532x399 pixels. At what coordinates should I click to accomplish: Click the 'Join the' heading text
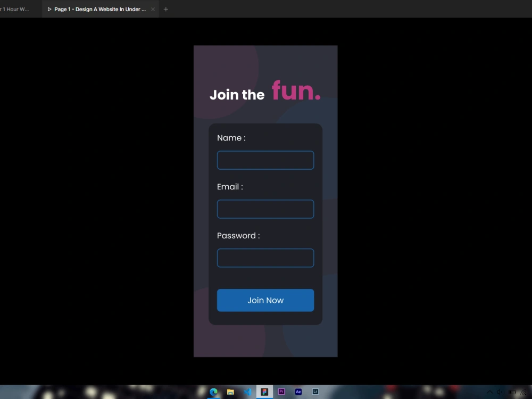click(237, 95)
